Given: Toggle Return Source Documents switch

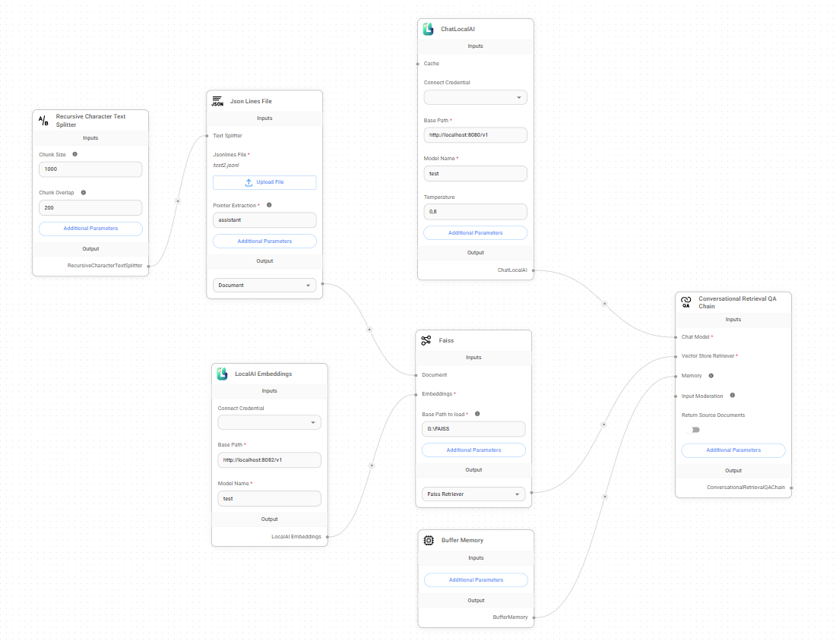Looking at the screenshot, I should (693, 430).
